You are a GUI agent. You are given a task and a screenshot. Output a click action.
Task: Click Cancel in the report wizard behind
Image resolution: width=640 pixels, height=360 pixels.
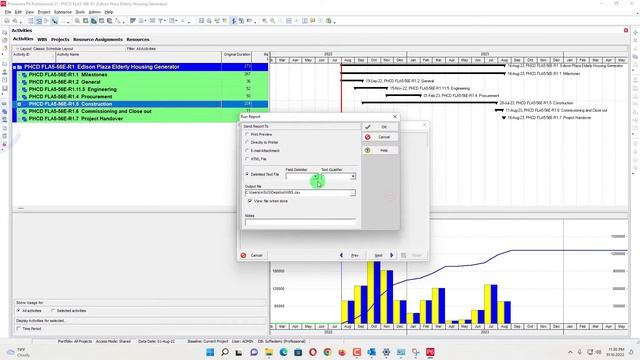click(x=252, y=256)
